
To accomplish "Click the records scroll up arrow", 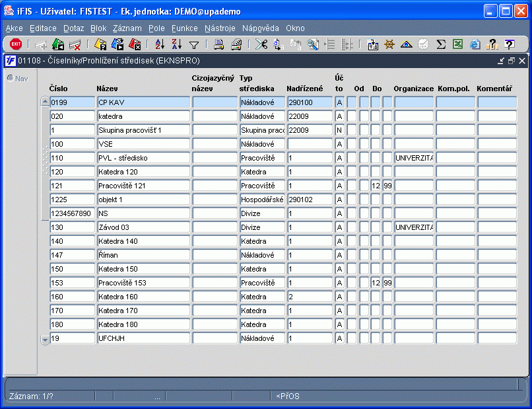I will 45,102.
